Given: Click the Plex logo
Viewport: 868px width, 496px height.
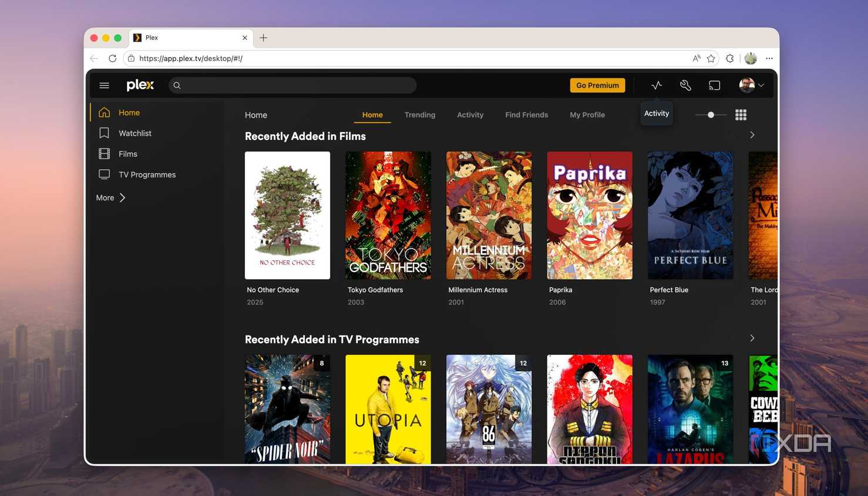Looking at the screenshot, I should coord(140,85).
